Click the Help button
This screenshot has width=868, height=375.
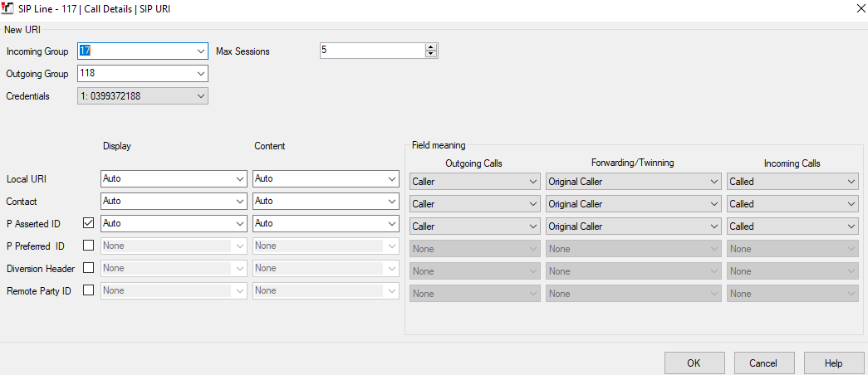[833, 363]
